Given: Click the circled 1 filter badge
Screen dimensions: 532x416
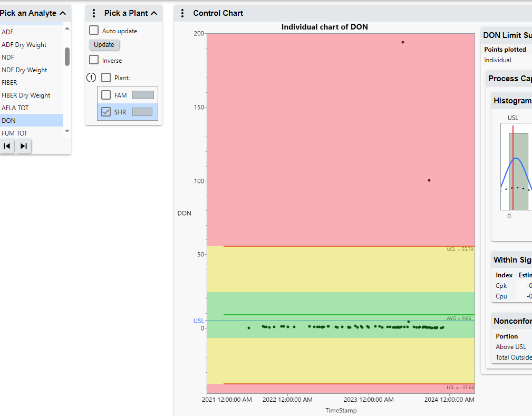Looking at the screenshot, I should point(91,78).
